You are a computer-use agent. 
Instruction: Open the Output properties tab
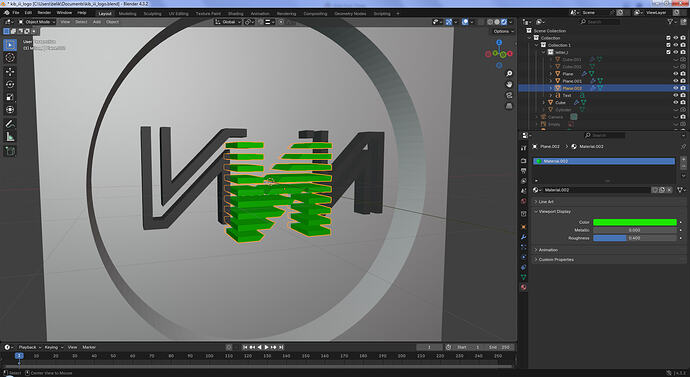tap(524, 171)
